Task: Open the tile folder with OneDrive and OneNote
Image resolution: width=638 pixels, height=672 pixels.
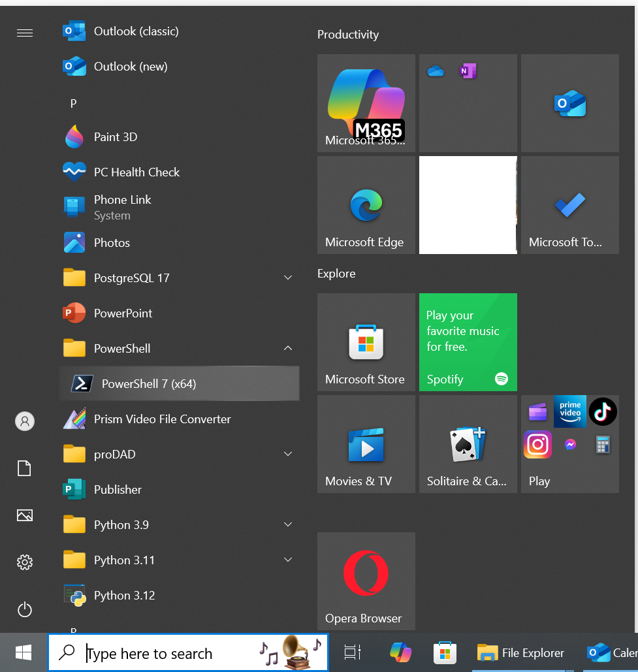Action: click(x=468, y=103)
